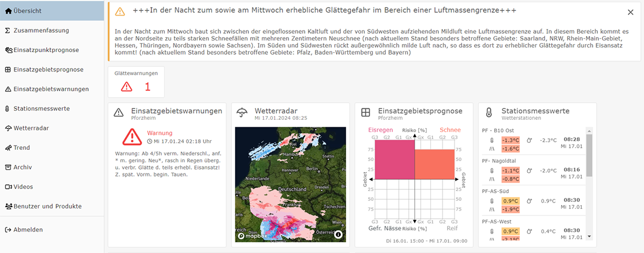The image size is (644, 253).
Task: Open Videos from the sidebar
Action: pyautogui.click(x=23, y=187)
